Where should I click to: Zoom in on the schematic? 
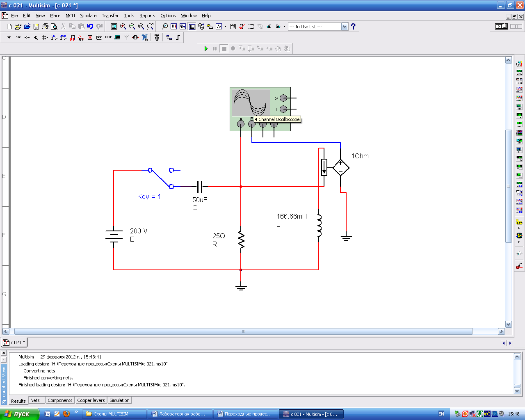click(123, 26)
